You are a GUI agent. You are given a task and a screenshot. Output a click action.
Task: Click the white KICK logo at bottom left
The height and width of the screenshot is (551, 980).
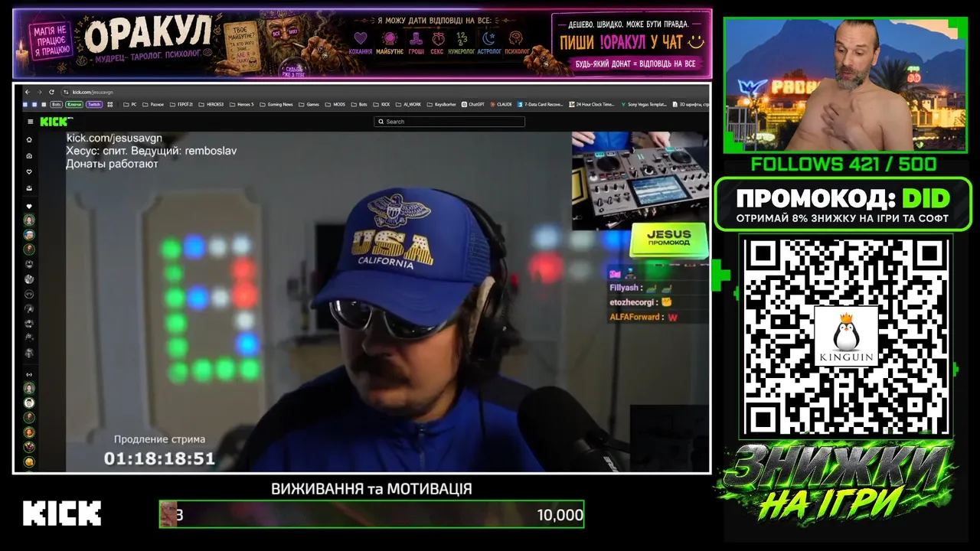[x=62, y=514]
